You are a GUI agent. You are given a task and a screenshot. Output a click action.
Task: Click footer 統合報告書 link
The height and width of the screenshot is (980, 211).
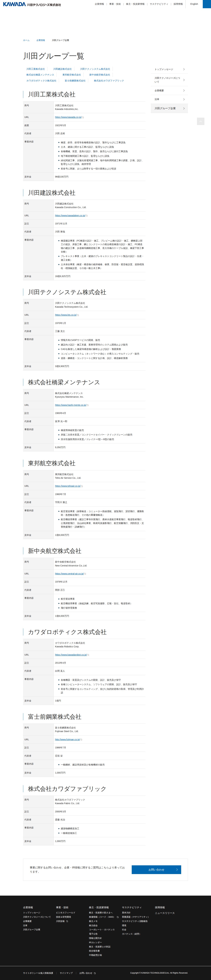pyautogui.click(x=94, y=951)
